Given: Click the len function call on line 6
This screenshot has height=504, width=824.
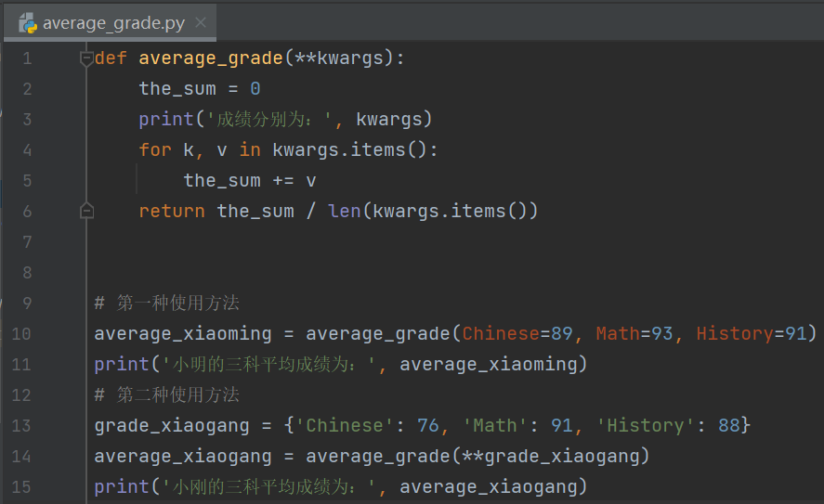Looking at the screenshot, I should pyautogui.click(x=344, y=211).
